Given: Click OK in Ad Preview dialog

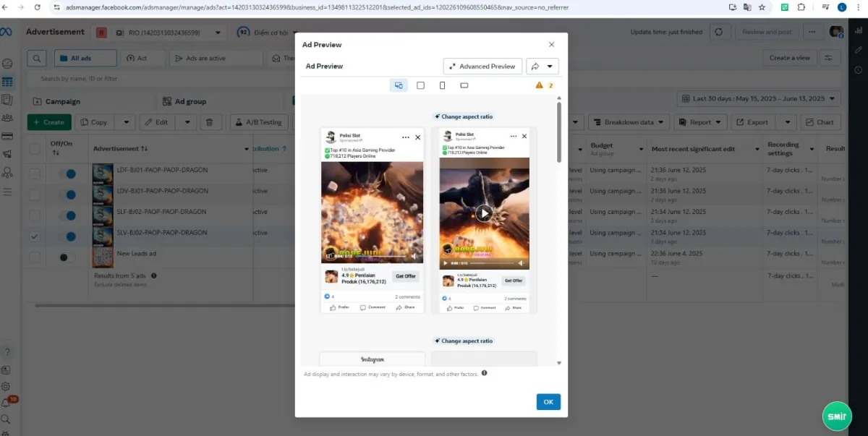Looking at the screenshot, I should (x=548, y=402).
